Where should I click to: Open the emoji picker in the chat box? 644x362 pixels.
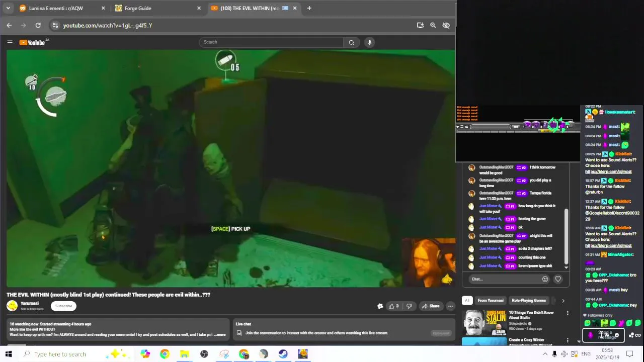coord(545,279)
